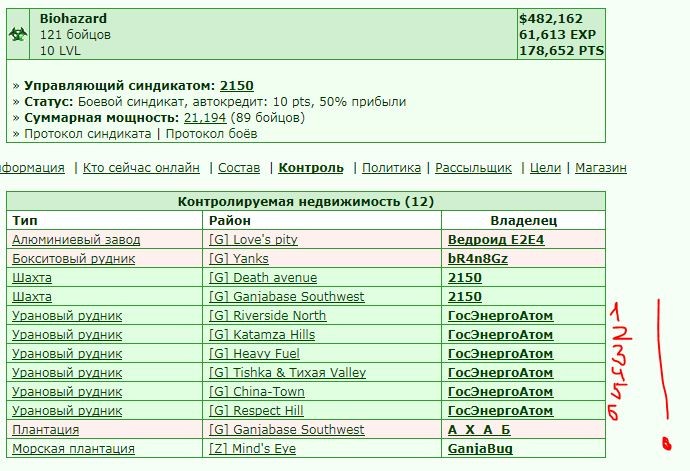690x471 pixels.
Task: Open the Политика tab
Action: point(391,168)
